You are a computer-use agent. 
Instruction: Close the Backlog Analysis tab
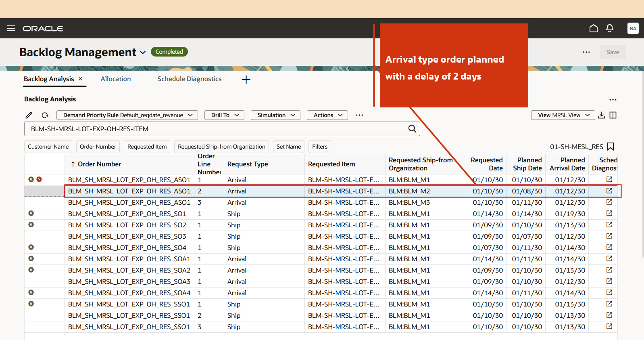click(80, 79)
